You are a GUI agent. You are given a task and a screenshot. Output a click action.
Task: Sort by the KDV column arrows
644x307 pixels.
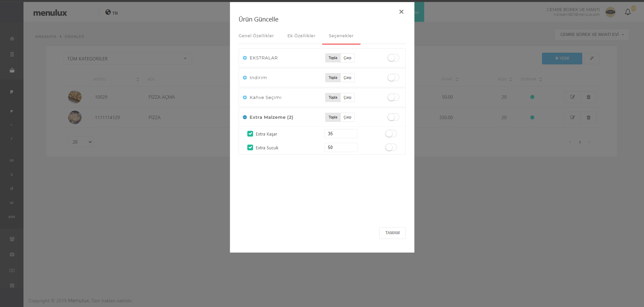(x=510, y=79)
